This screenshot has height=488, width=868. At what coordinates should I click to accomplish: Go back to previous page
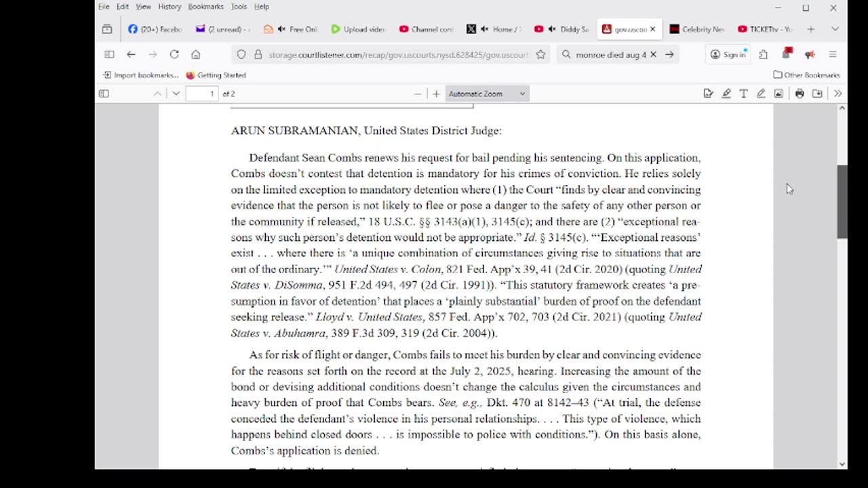click(131, 54)
